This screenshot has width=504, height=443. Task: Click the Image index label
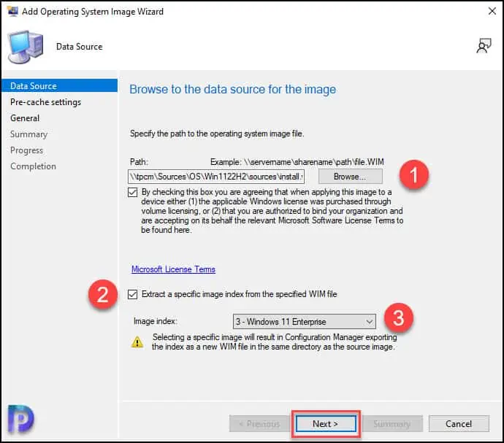[x=156, y=321]
